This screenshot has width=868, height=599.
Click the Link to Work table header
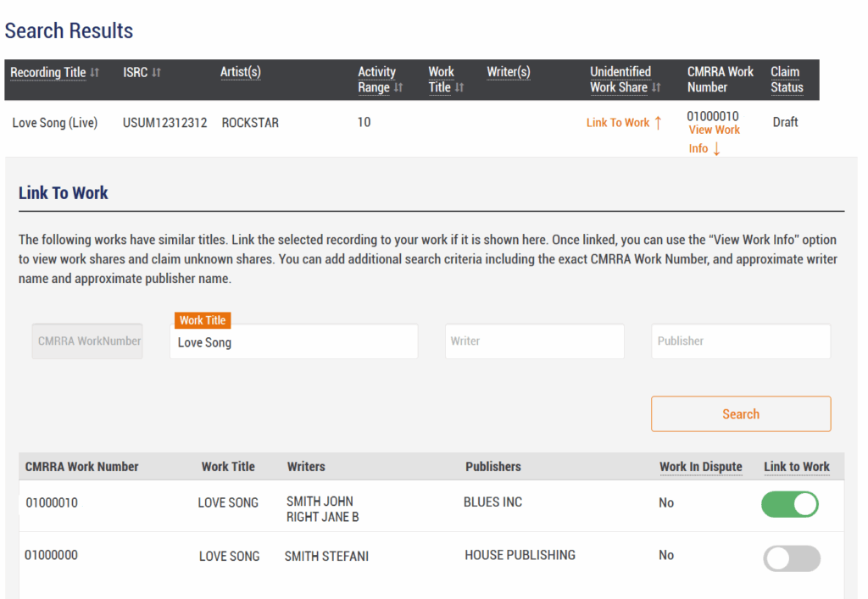coord(796,467)
